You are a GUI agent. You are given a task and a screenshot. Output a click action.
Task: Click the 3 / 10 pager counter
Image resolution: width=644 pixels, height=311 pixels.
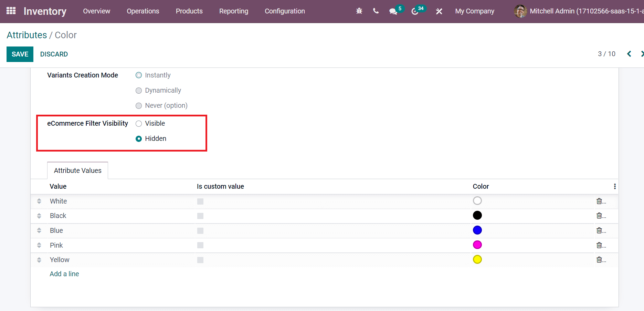(606, 54)
